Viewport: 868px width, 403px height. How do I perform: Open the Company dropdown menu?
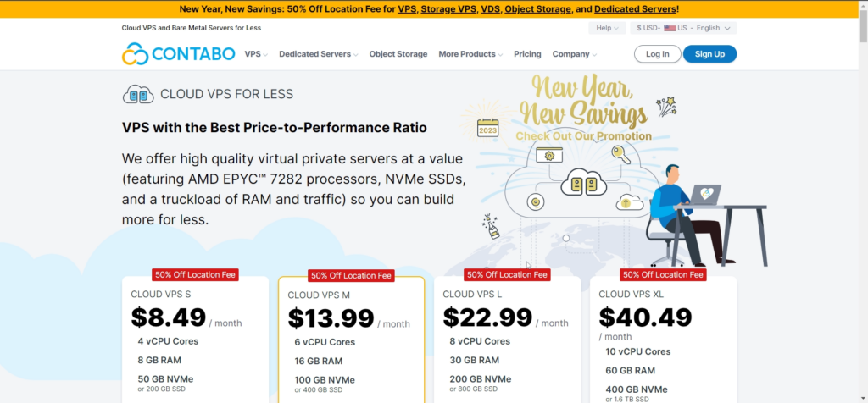[575, 54]
